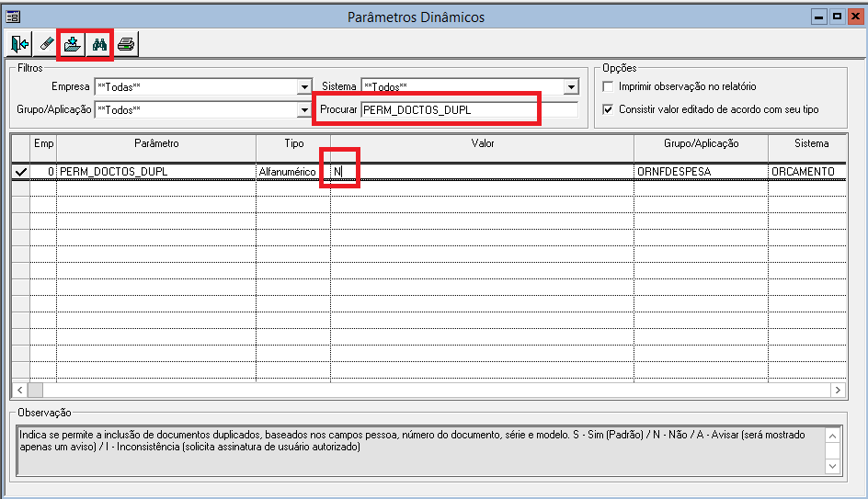The image size is (868, 499).
Task: Click the Valor column header
Action: tap(482, 143)
